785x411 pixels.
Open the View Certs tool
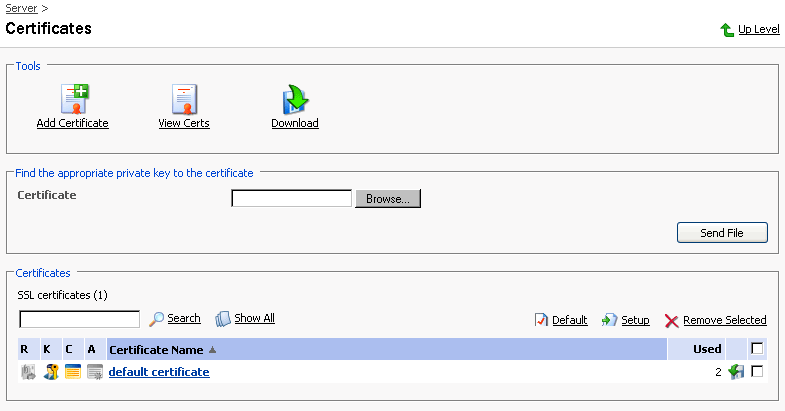click(x=184, y=99)
